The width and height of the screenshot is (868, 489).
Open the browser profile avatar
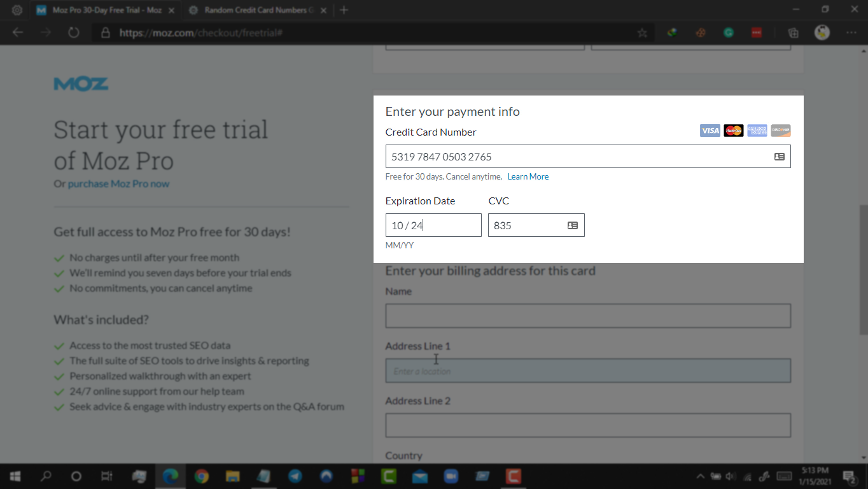click(822, 32)
